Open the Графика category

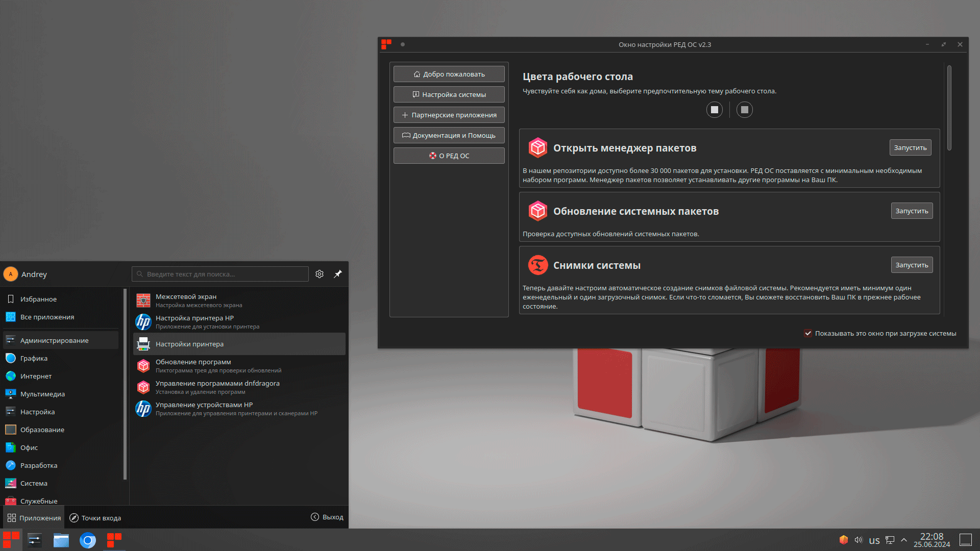tap(34, 358)
